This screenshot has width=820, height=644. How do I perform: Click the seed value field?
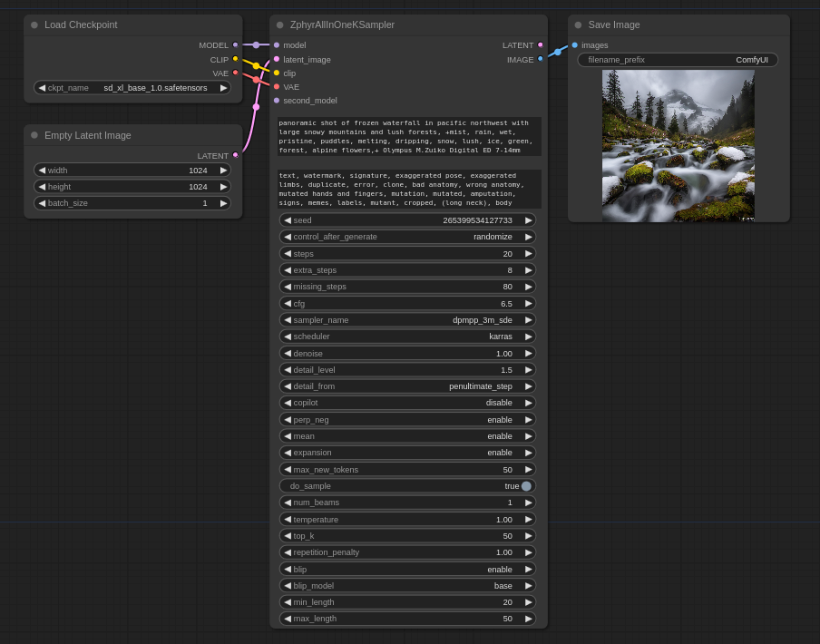coord(407,220)
